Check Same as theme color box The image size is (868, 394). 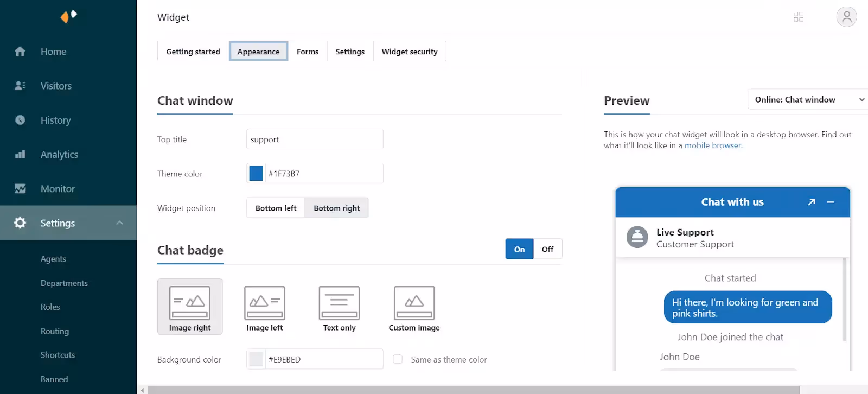[398, 359]
